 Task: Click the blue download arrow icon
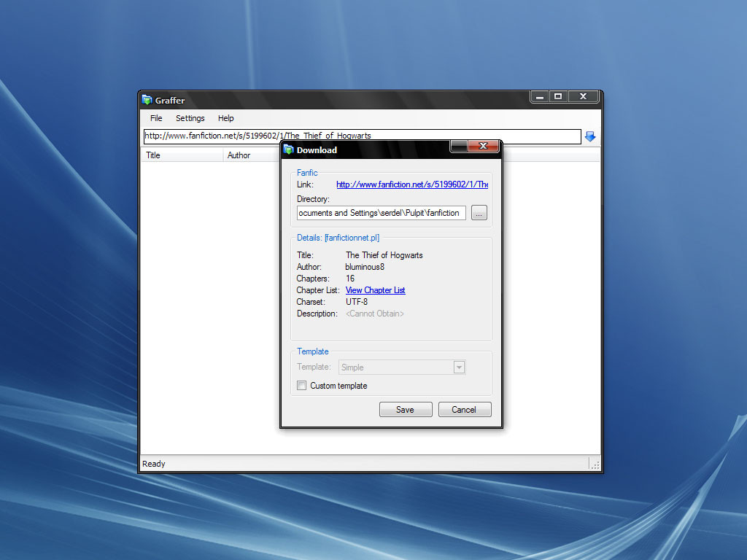tap(589, 136)
